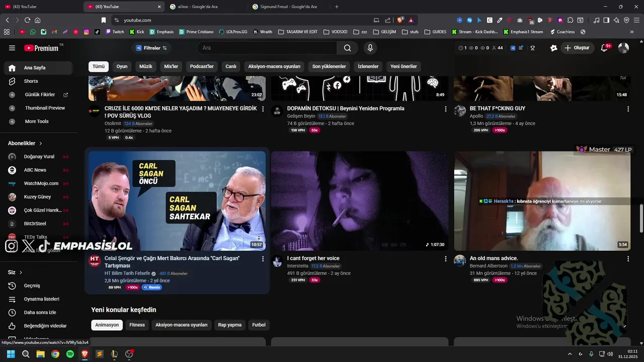The height and width of the screenshot is (362, 644).
Task: Open the Bernard Albertson channel link
Action: tap(489, 266)
